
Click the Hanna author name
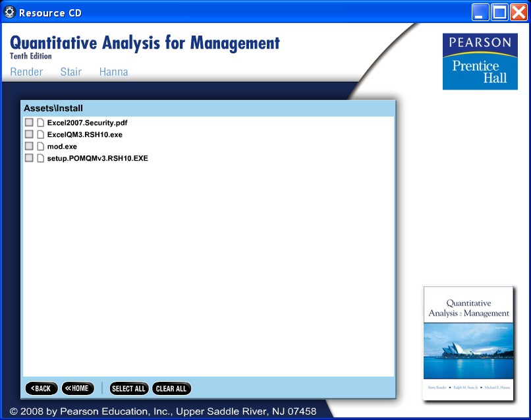pos(113,72)
